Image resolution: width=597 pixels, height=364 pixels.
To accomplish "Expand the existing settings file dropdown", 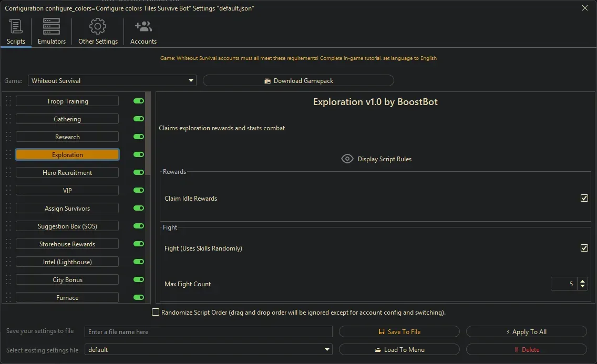I will tap(327, 349).
